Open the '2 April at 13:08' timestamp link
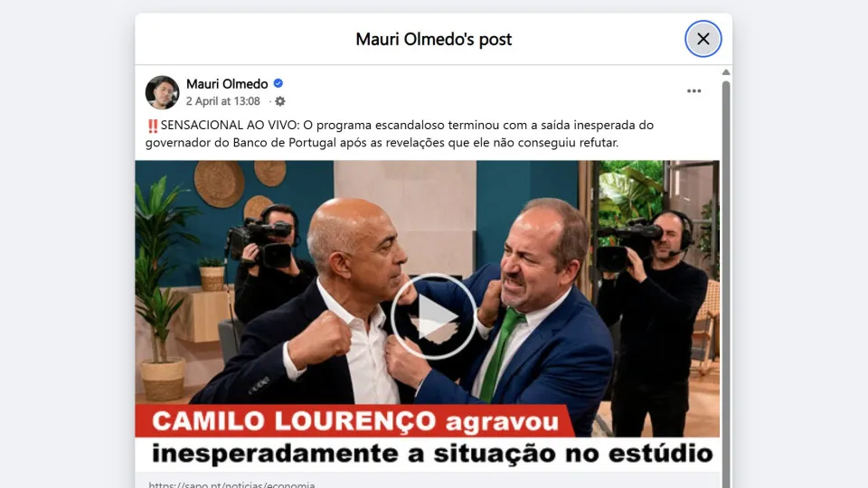Image resolution: width=868 pixels, height=488 pixels. (x=222, y=101)
